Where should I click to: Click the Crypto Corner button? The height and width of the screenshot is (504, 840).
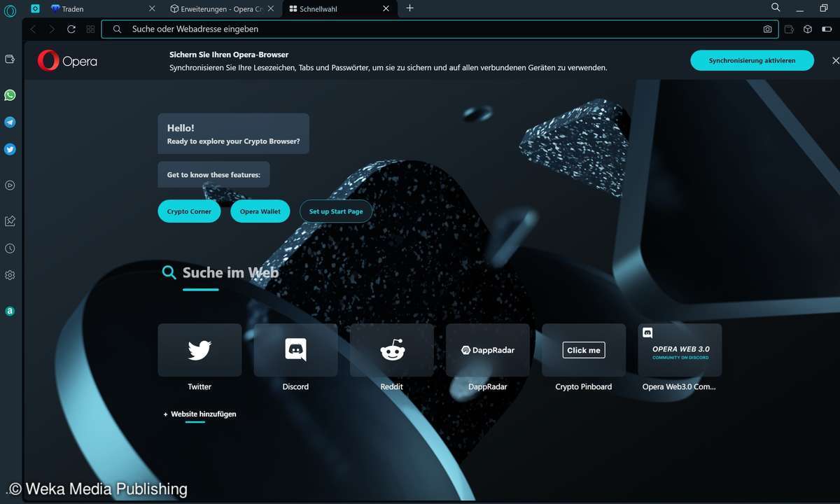[189, 211]
